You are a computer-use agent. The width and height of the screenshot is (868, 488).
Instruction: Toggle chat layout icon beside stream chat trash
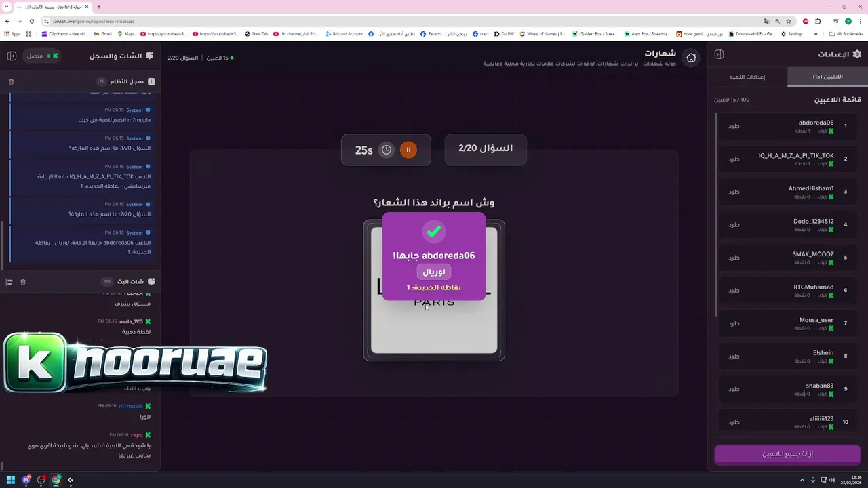click(9, 282)
